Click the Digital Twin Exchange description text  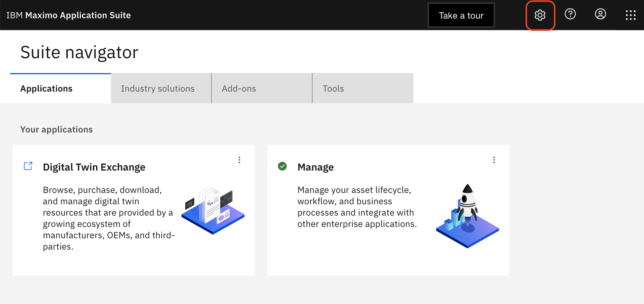click(109, 218)
